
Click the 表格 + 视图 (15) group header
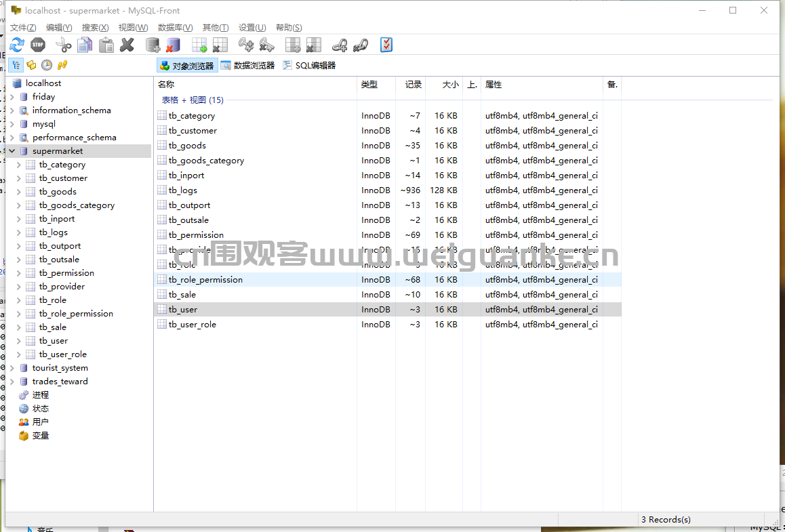[x=193, y=100]
